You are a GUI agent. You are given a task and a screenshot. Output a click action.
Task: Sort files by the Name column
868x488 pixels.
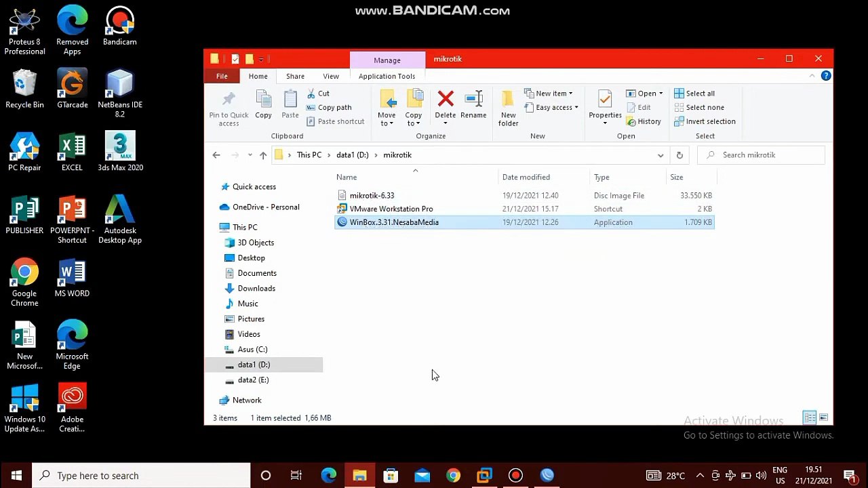pos(415,178)
